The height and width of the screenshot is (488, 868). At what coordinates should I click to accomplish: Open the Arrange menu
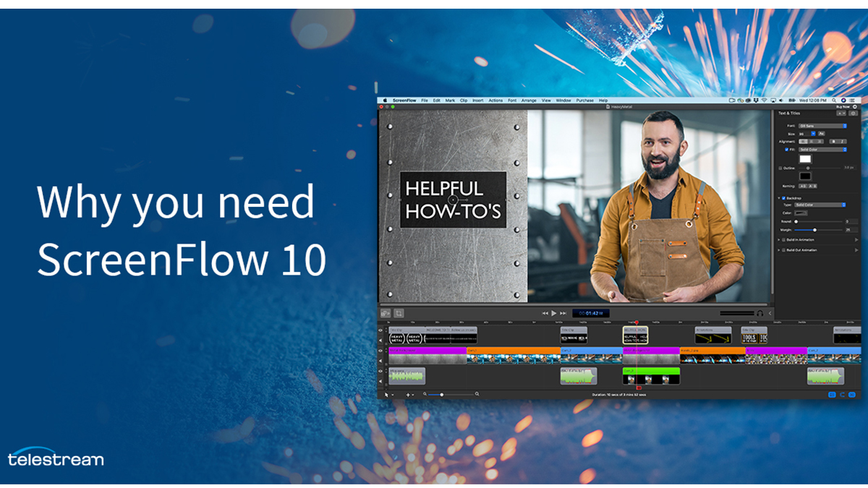pyautogui.click(x=529, y=100)
